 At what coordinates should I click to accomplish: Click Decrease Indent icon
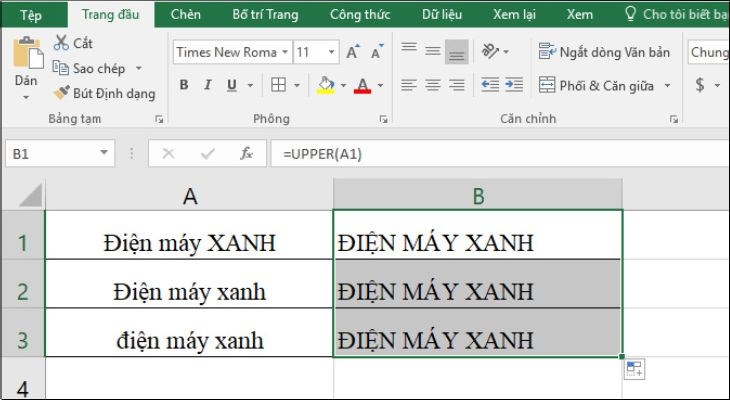(490, 85)
